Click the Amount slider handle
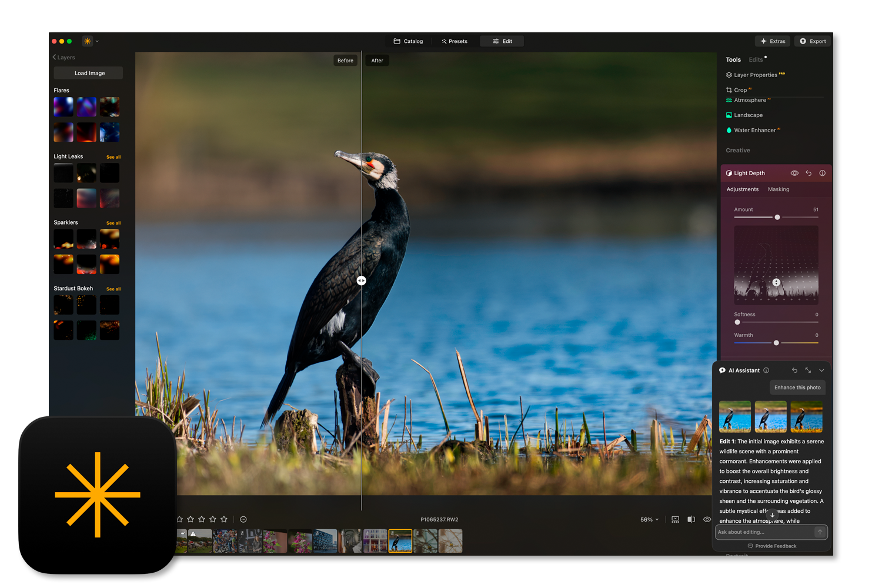Image resolution: width=882 pixels, height=588 pixels. (x=777, y=218)
